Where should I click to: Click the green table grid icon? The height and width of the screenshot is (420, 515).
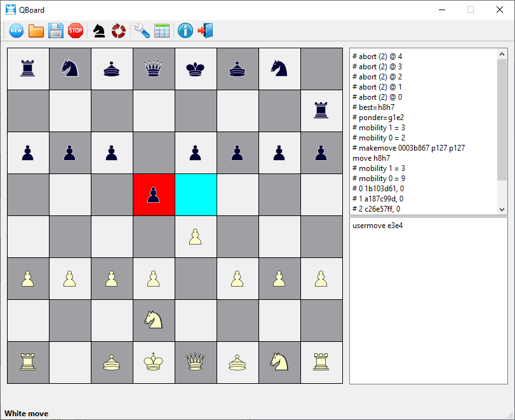162,31
